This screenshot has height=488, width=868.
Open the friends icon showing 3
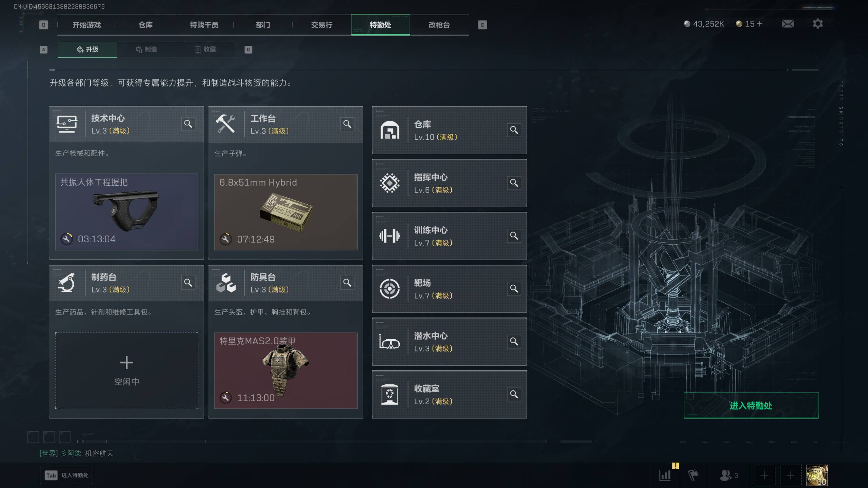[729, 475]
